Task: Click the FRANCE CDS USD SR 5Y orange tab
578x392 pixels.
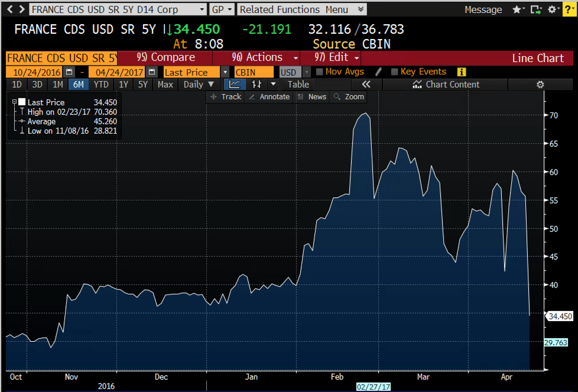Action: pyautogui.click(x=62, y=58)
